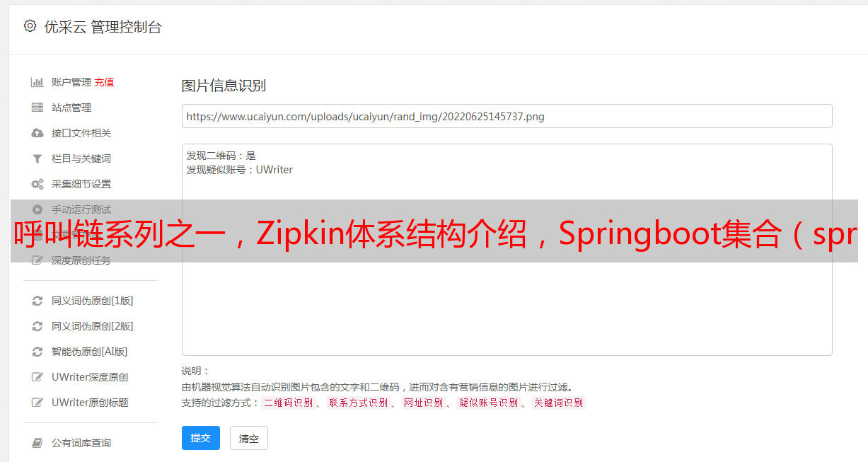The width and height of the screenshot is (868, 462).
Task: Open 采集细节设置 gears icon
Action: point(37,184)
